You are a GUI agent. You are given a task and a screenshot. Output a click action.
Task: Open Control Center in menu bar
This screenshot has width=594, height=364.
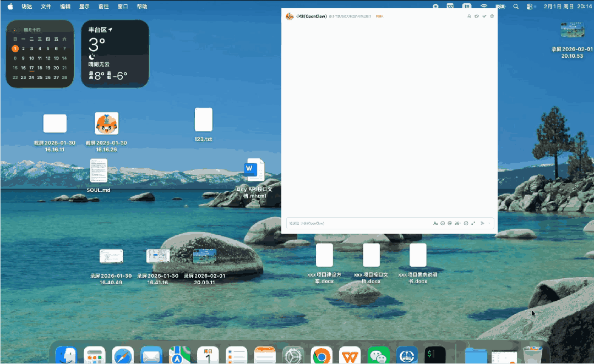(530, 7)
